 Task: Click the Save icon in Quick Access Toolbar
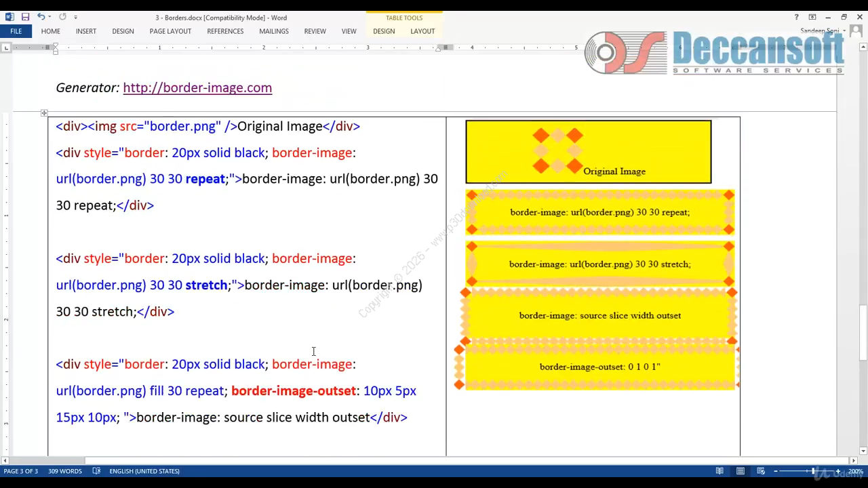[25, 17]
